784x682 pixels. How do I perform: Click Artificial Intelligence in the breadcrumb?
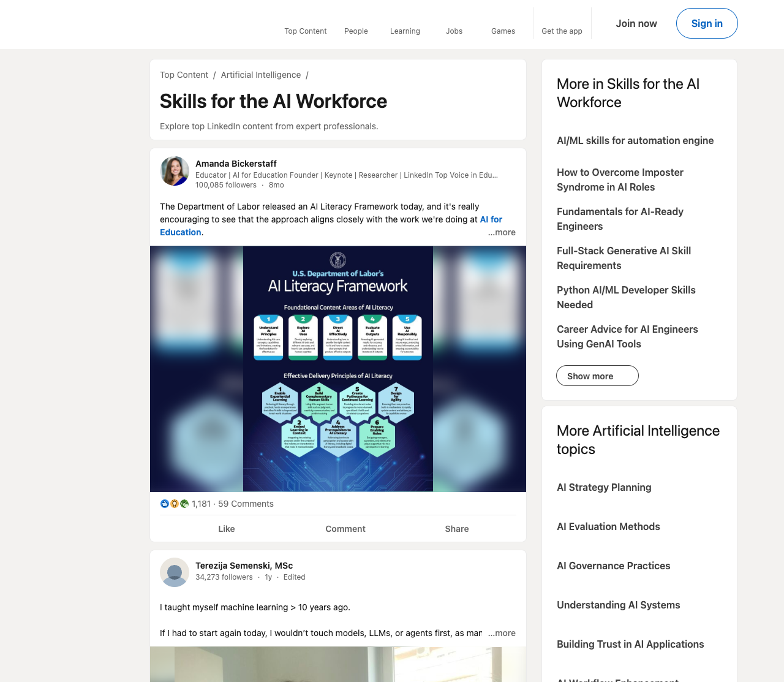coord(261,75)
